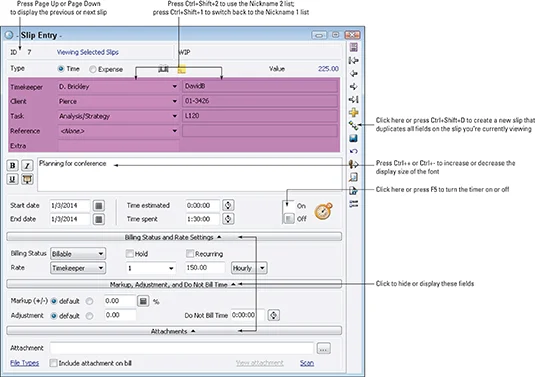The width and height of the screenshot is (535, 377).
Task: Open the End date calendar picker
Action: (99, 219)
